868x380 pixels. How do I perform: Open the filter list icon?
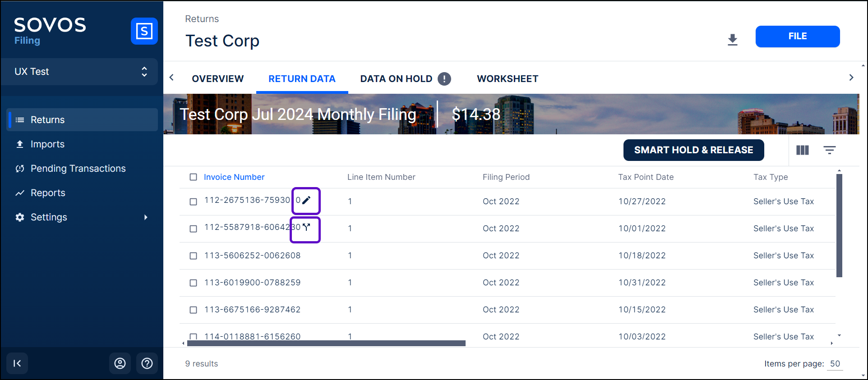(x=829, y=150)
